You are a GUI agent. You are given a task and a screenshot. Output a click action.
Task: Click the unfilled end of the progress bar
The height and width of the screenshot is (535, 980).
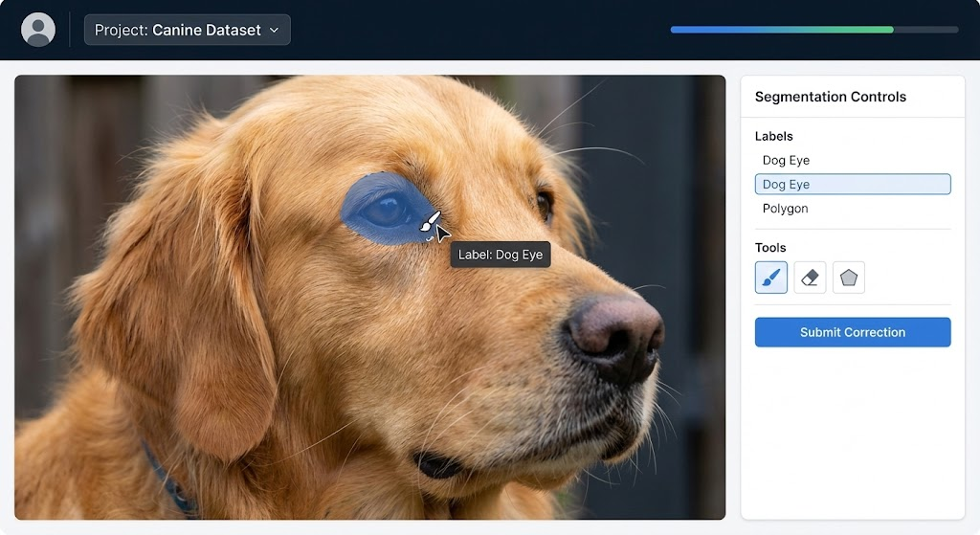(926, 30)
